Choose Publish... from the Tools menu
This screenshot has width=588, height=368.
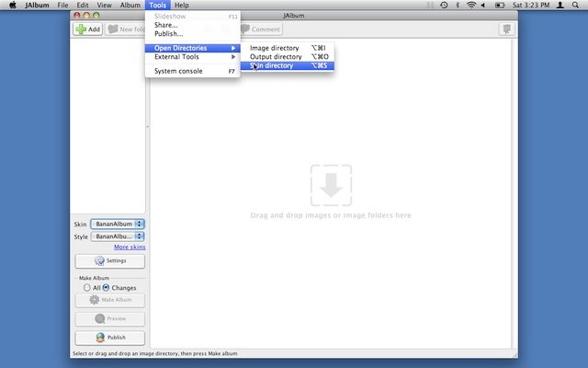tap(192, 33)
